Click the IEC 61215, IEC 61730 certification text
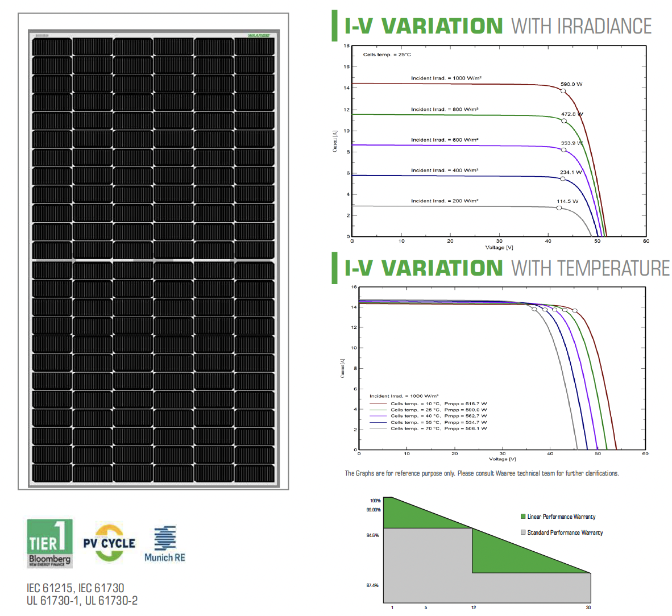The width and height of the screenshot is (672, 616). 75,588
